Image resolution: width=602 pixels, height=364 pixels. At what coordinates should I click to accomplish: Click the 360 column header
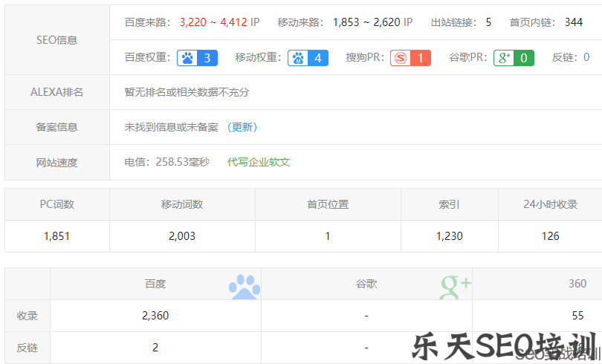(x=577, y=284)
